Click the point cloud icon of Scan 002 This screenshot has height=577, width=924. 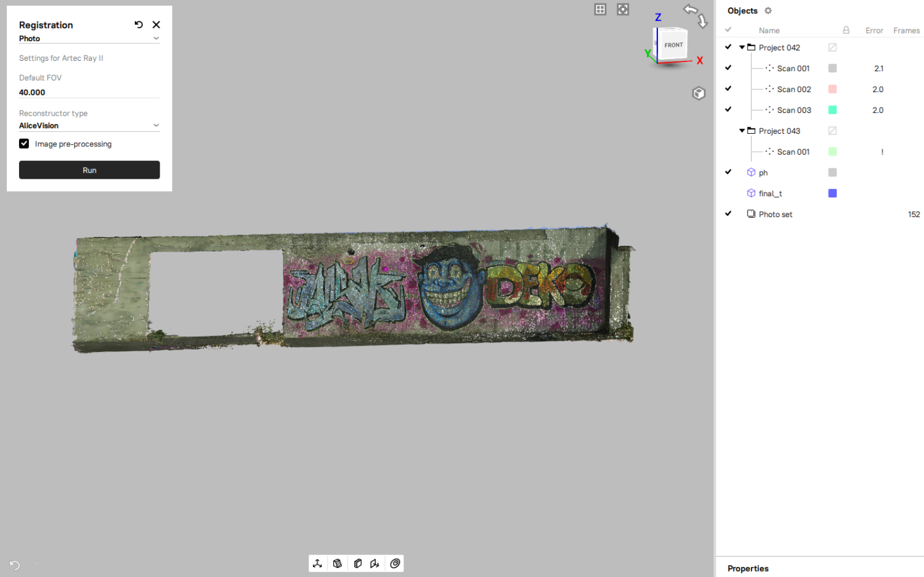[x=770, y=89]
